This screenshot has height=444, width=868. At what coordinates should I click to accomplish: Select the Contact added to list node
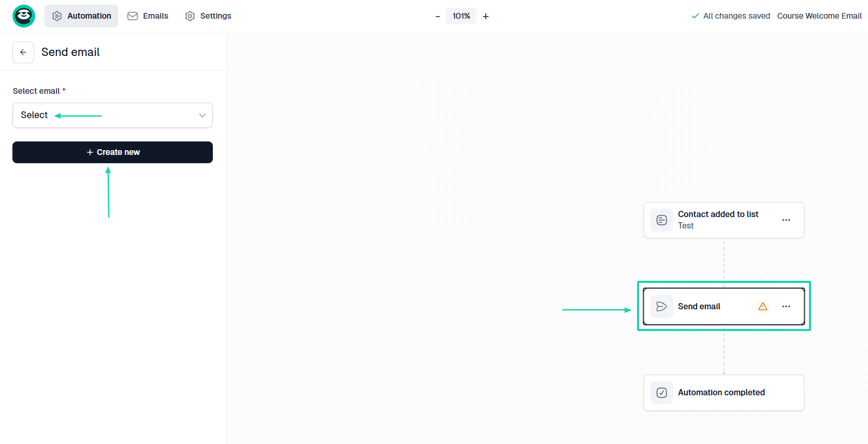(724, 220)
